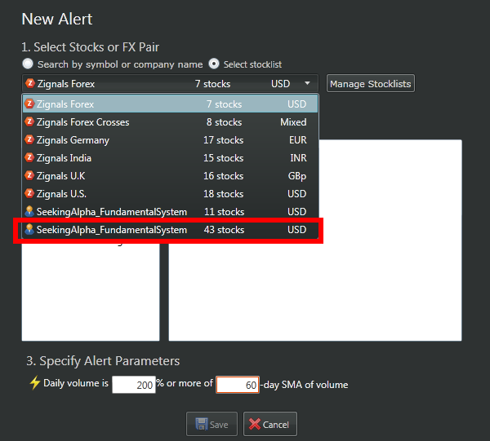The width and height of the screenshot is (490, 441).
Task: Click the Zignals logo icon in the combo box
Action: point(30,83)
